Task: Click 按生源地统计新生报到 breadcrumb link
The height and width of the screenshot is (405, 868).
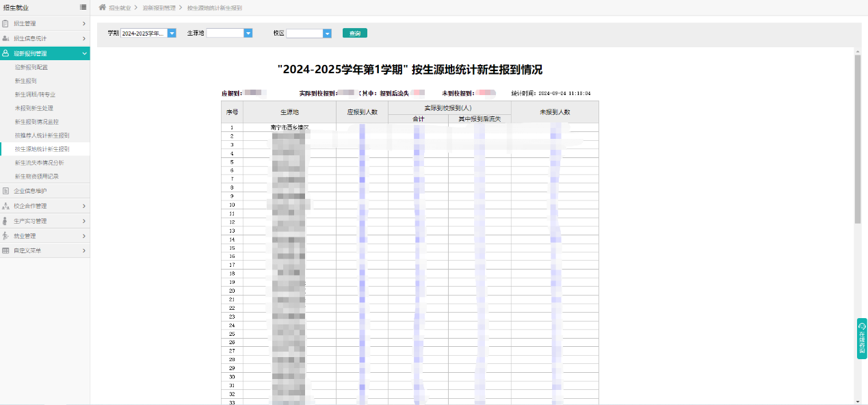Action: point(215,8)
